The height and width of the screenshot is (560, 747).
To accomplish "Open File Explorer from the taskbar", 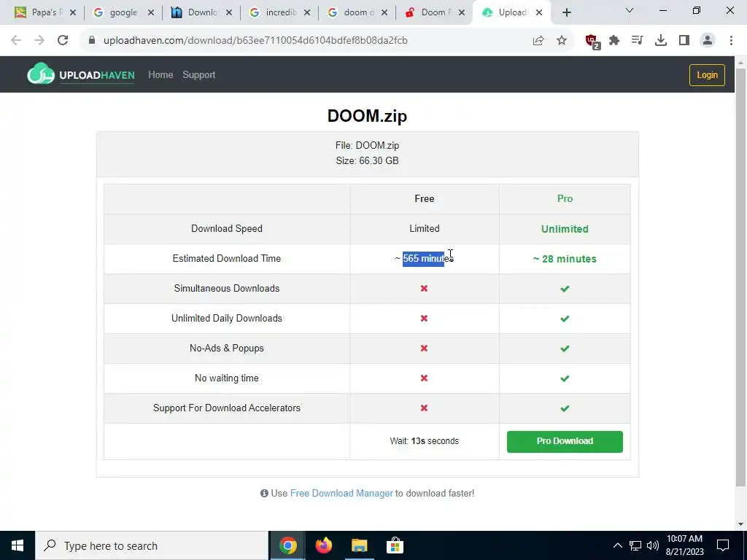I will tap(359, 545).
